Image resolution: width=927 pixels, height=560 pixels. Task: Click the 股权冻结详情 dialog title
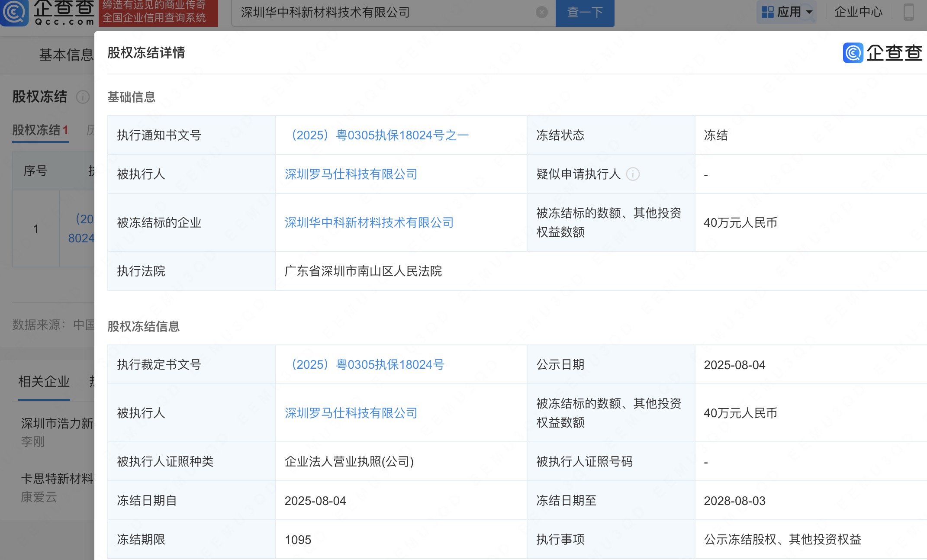tap(146, 53)
